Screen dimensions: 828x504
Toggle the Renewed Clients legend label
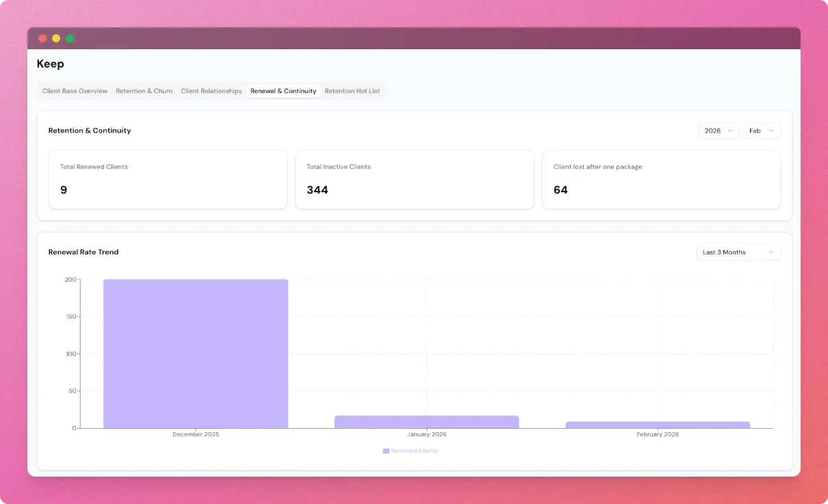[415, 451]
